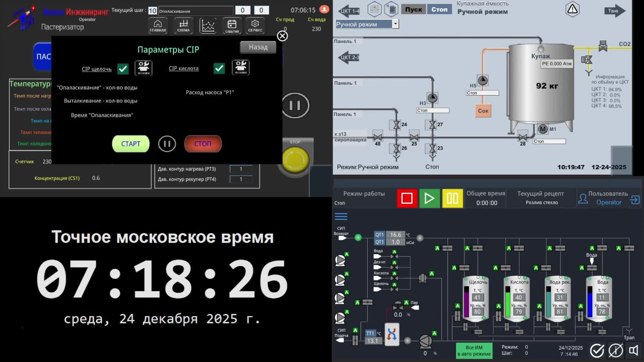Open CIP кислота settings icon
Screen dimensions: 644x362
[x=240, y=68]
